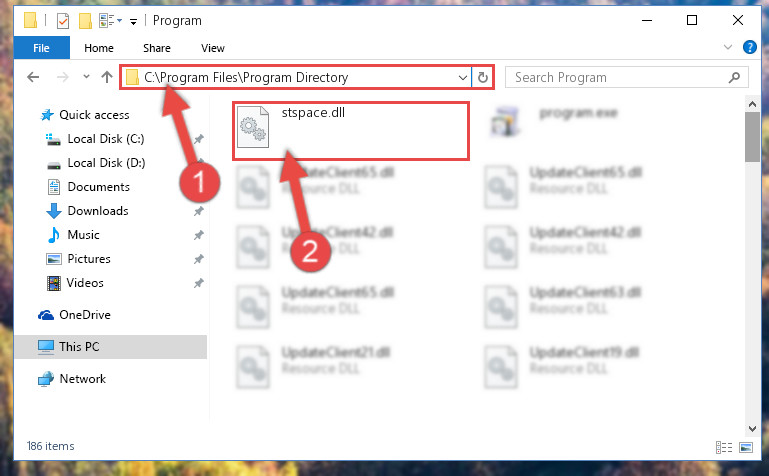Image resolution: width=769 pixels, height=476 pixels.
Task: Click the New folder icon in title bar
Action: (x=85, y=21)
